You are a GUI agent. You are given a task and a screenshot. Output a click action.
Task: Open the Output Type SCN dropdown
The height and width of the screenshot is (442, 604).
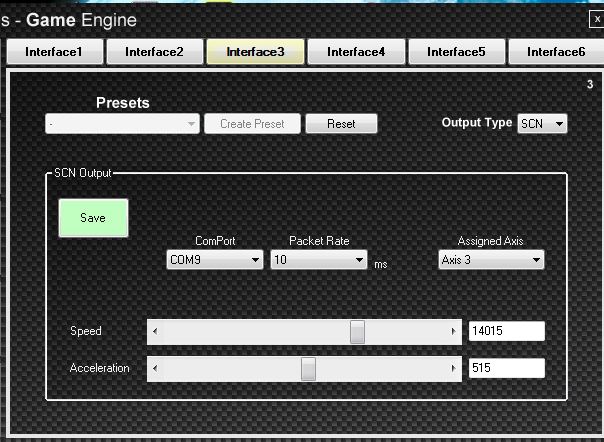[x=542, y=124]
